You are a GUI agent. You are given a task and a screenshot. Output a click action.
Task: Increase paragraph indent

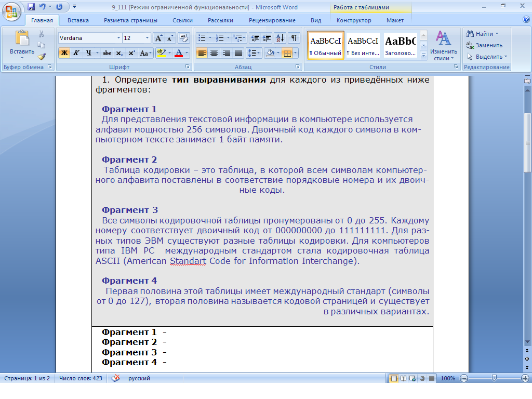[267, 38]
